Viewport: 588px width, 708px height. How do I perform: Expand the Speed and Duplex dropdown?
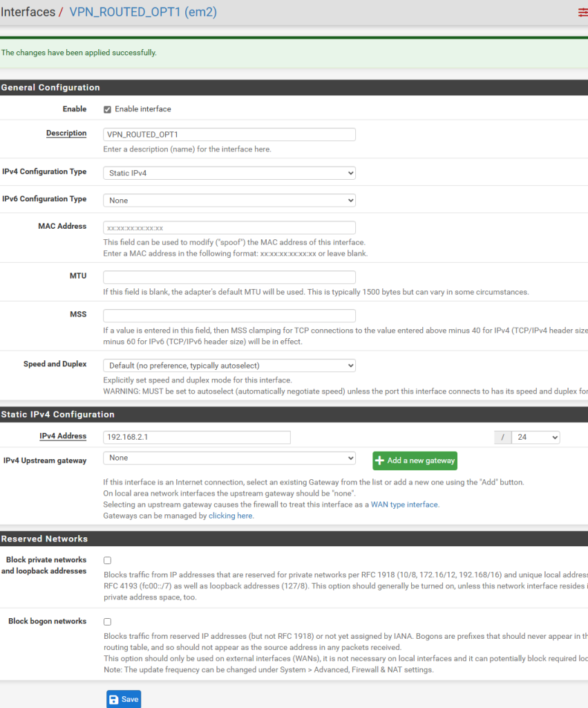click(x=229, y=365)
